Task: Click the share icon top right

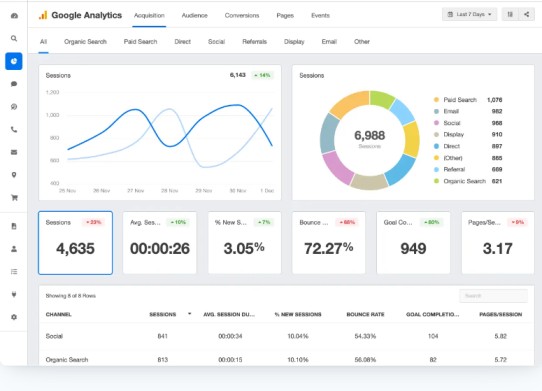Action: point(526,14)
